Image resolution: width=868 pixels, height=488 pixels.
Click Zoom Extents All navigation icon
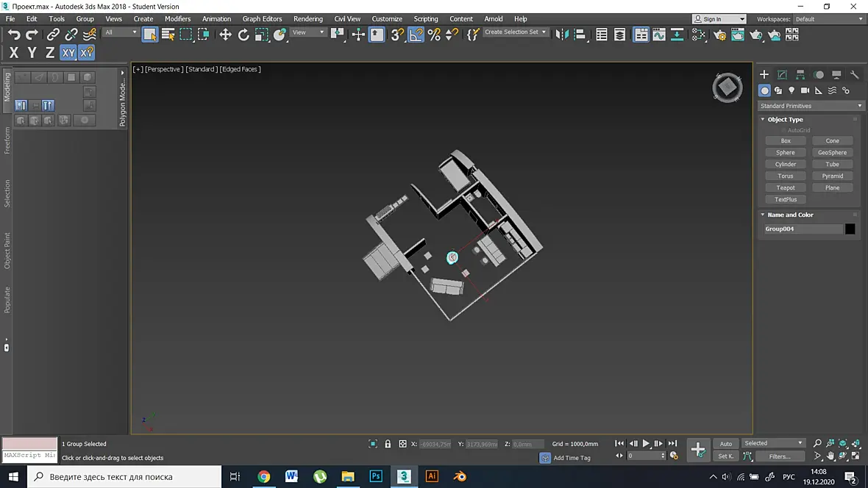coord(855,443)
